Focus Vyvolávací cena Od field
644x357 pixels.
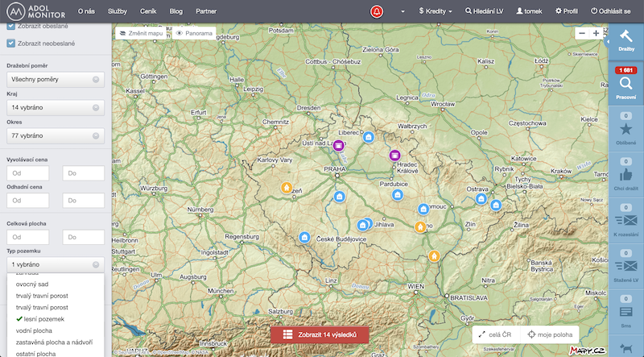click(x=28, y=173)
